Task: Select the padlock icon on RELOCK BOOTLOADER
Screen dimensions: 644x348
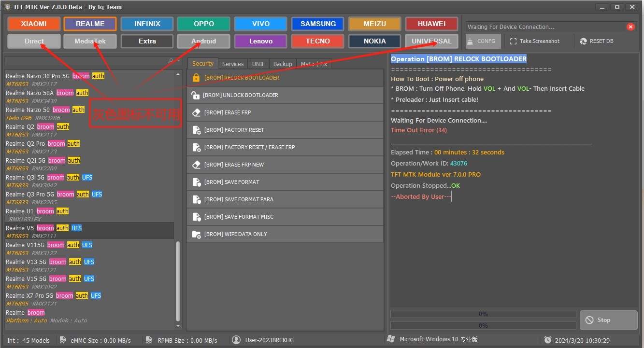Action: 196,77
